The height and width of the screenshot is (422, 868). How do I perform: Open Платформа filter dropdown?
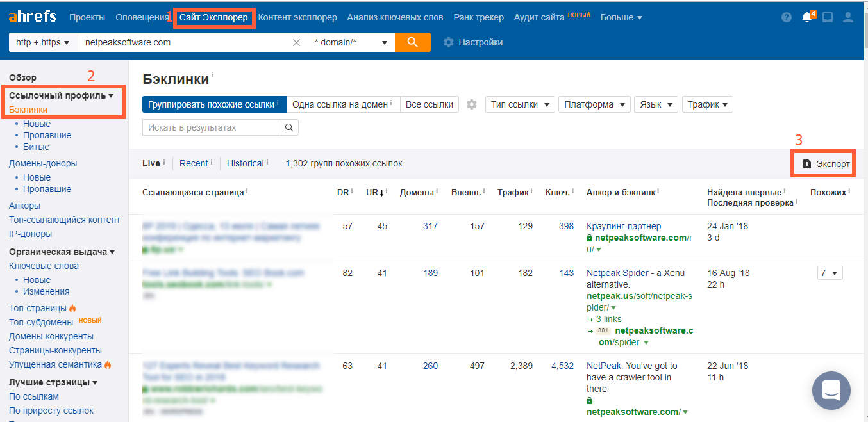pos(594,104)
